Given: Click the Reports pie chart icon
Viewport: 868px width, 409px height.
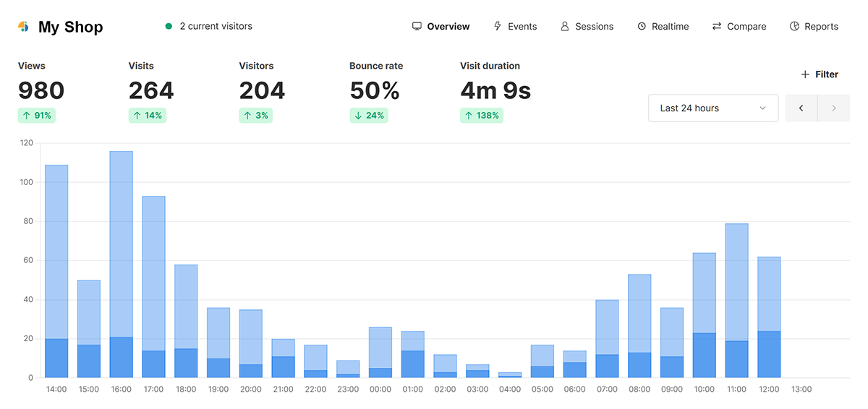Looking at the screenshot, I should pyautogui.click(x=794, y=27).
